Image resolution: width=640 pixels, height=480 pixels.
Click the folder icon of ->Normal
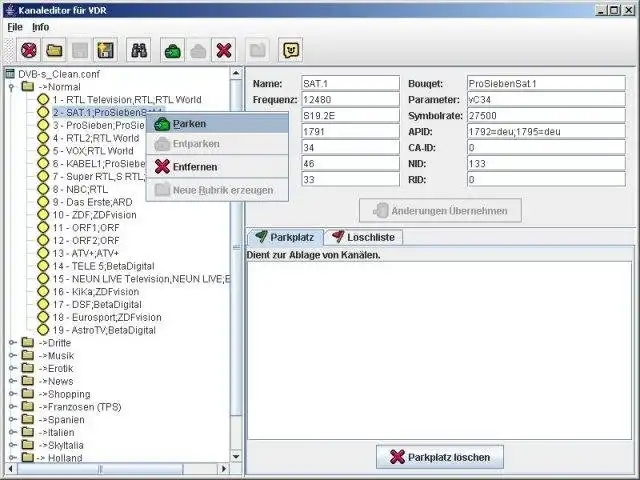point(28,87)
